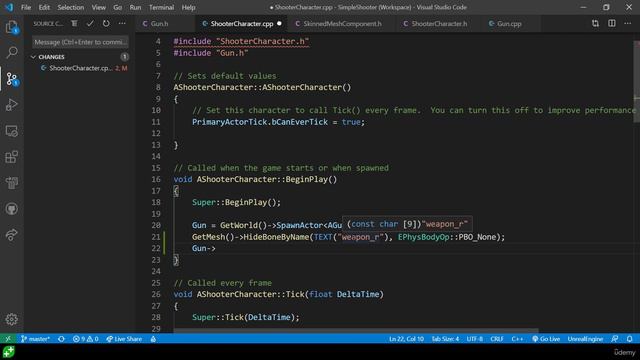This screenshot has height=360, width=640.
Task: Open editor more actions menu
Action: tap(628, 24)
